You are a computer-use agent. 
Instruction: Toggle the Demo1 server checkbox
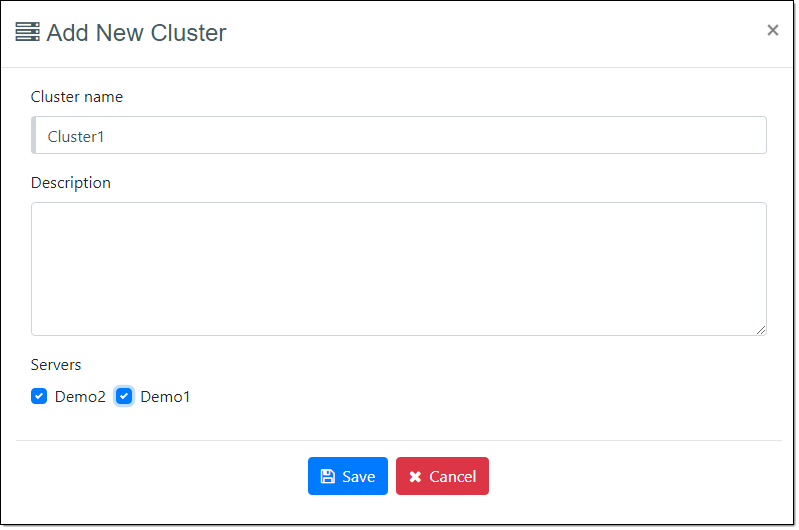point(124,396)
